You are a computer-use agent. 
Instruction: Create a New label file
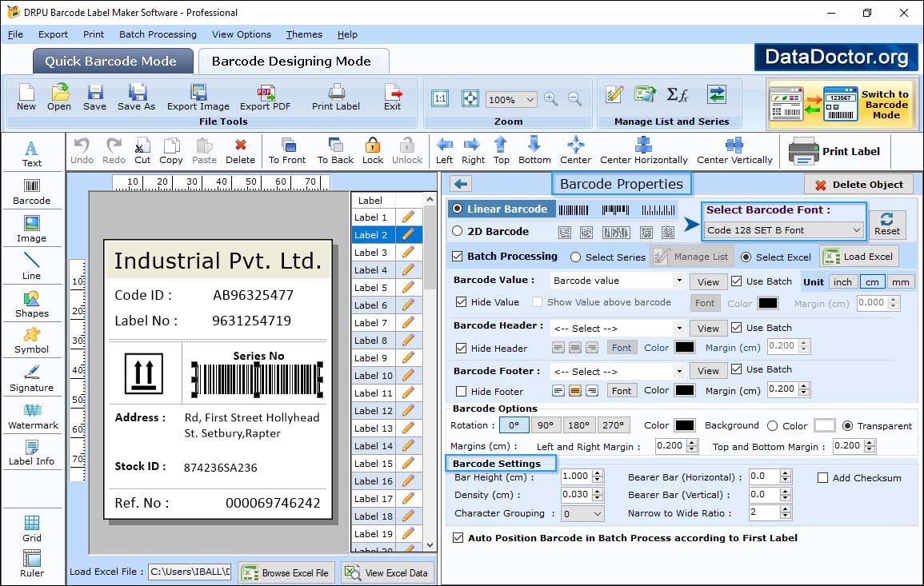pos(26,98)
